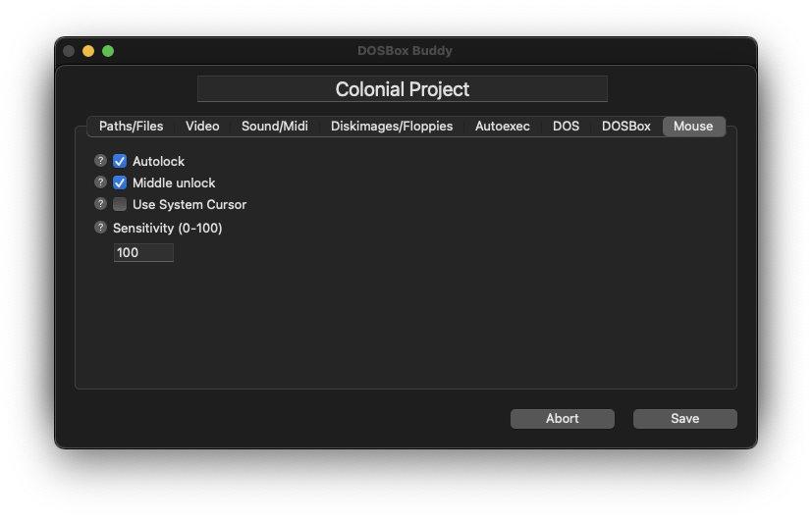Disable the Middle unlock checkbox
This screenshot has height=521, width=812.
pos(120,182)
